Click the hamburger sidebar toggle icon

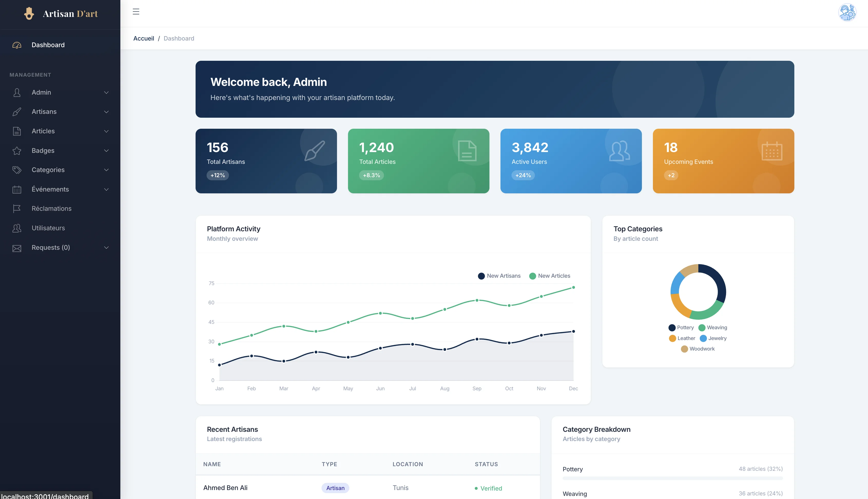point(136,12)
